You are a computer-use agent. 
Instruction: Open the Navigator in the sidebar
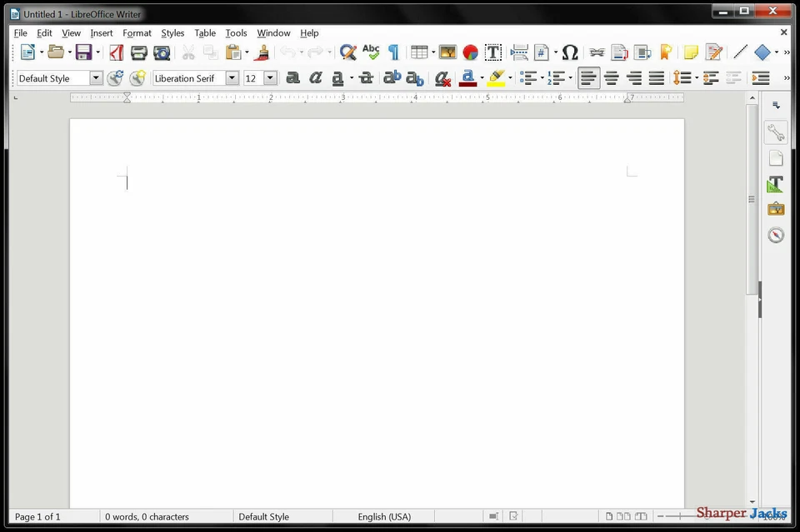tap(776, 235)
